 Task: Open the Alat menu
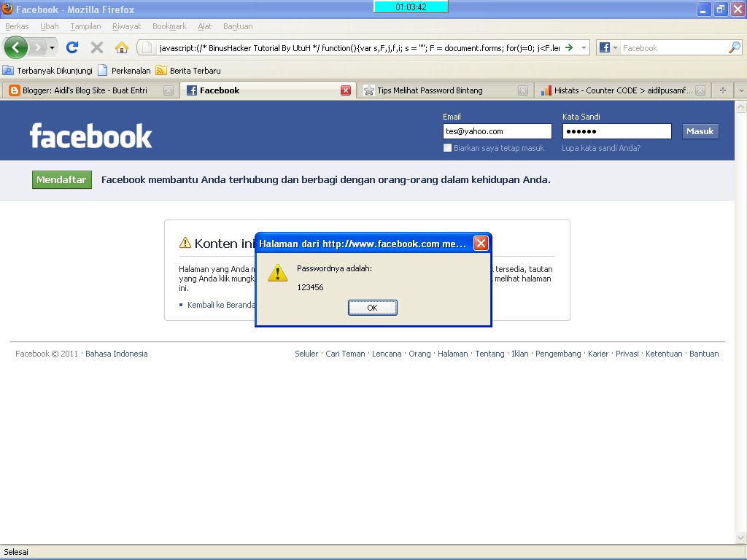[x=204, y=26]
